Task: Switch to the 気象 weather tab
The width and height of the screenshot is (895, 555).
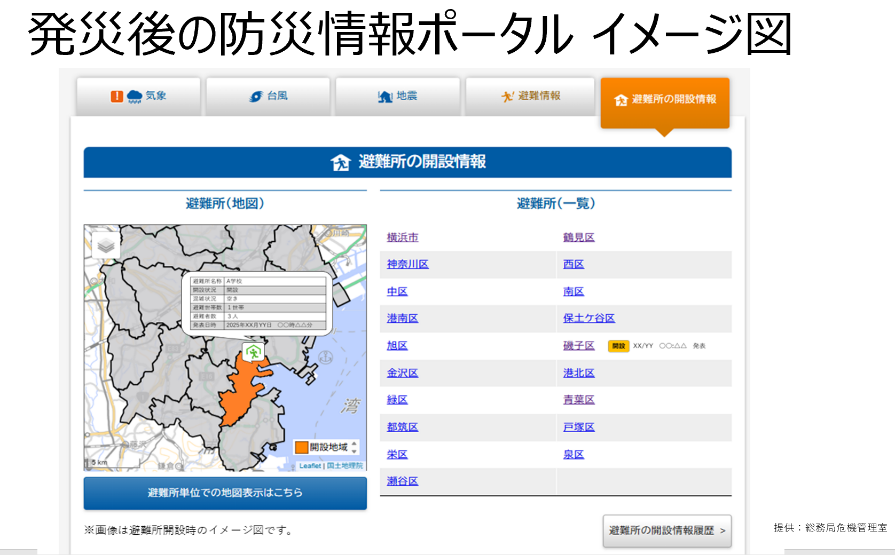Action: point(139,97)
